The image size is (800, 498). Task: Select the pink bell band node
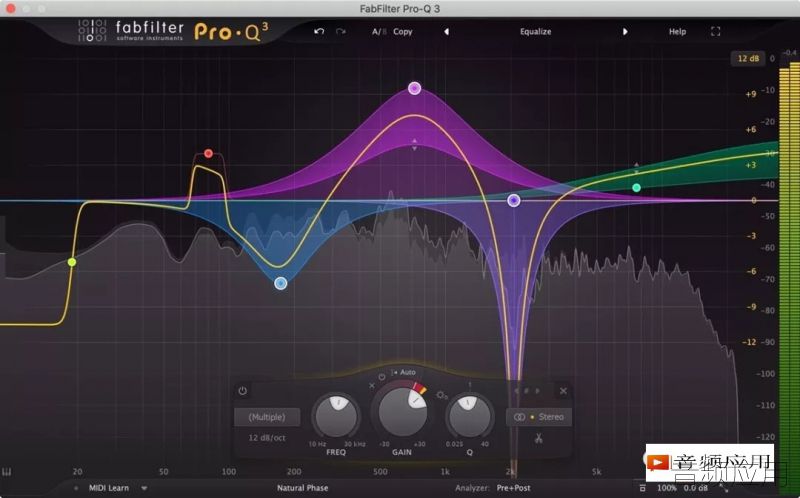click(414, 88)
